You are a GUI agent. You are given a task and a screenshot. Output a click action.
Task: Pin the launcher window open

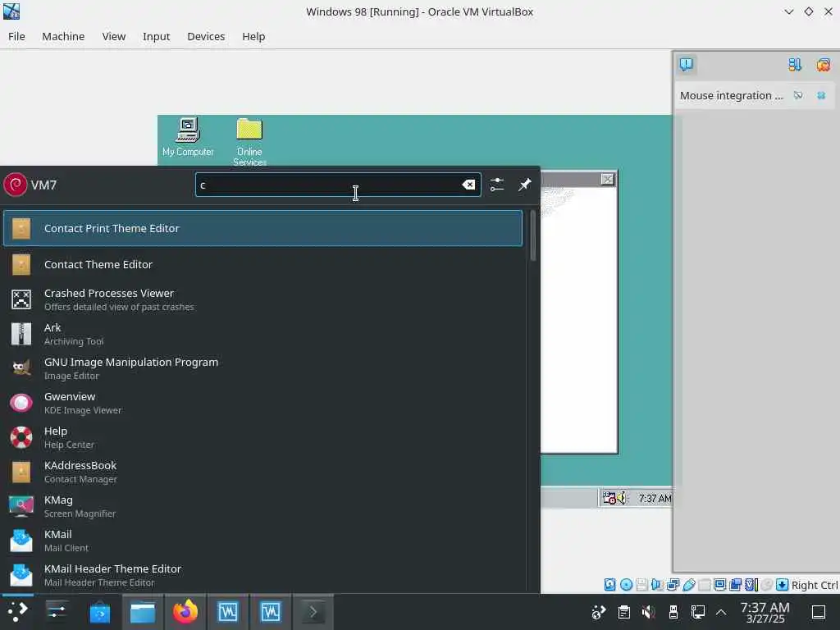point(524,185)
